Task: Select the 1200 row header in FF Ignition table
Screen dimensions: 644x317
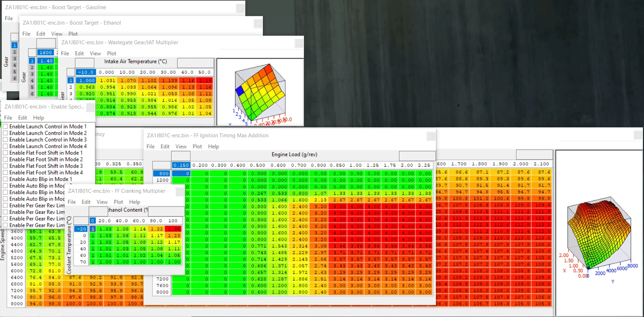Action: click(x=162, y=180)
